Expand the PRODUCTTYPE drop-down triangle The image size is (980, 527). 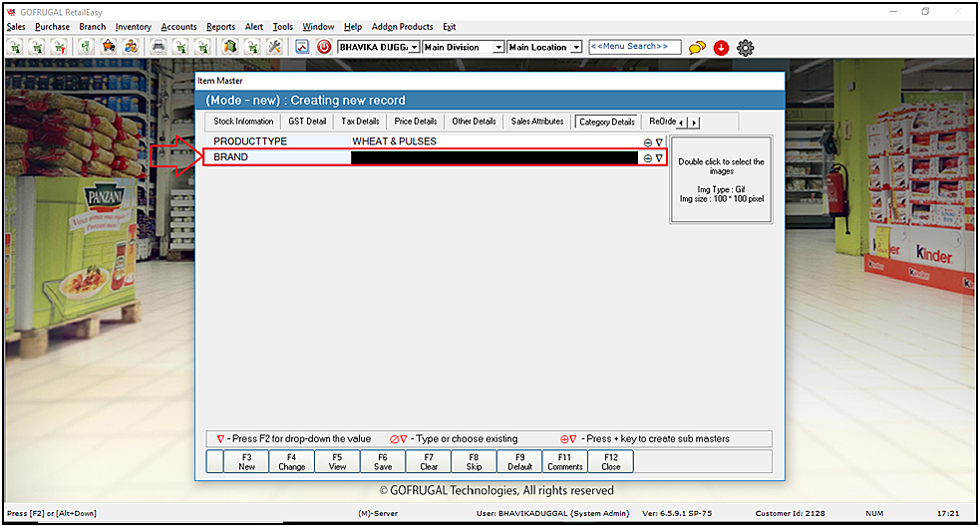[x=659, y=142]
